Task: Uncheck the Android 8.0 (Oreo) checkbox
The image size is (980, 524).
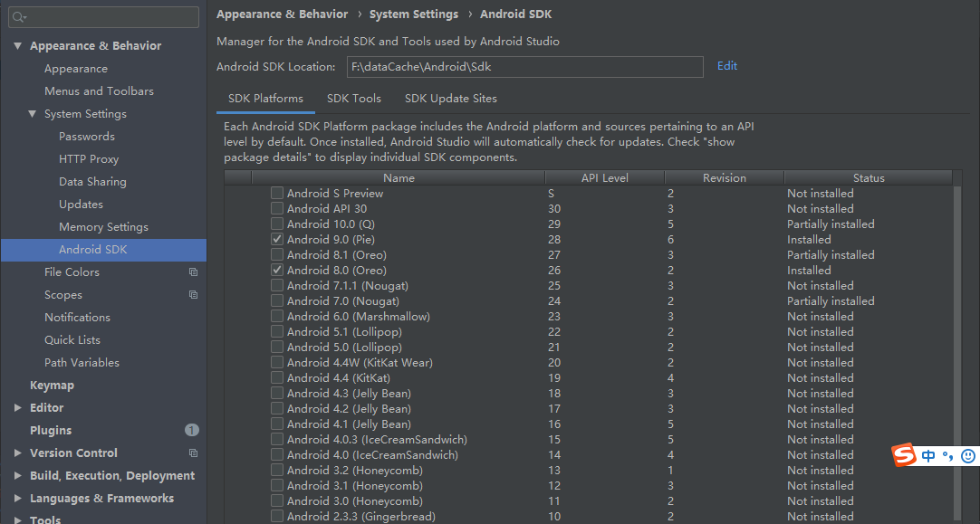Action: 277,270
